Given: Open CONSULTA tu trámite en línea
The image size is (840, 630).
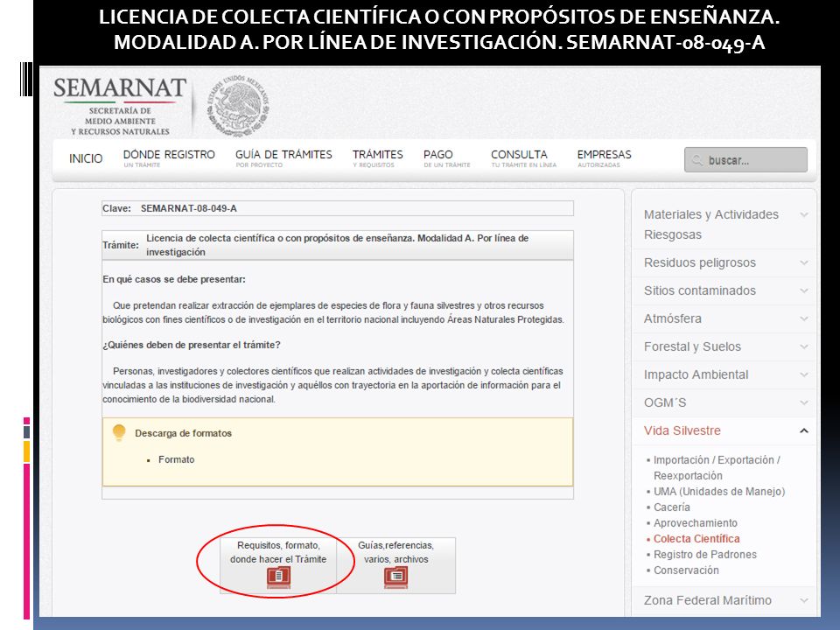Looking at the screenshot, I should [x=523, y=158].
